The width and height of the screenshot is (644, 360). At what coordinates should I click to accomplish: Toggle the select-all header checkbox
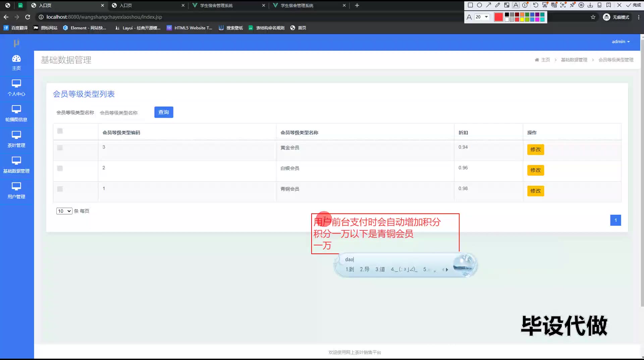pos(60,131)
